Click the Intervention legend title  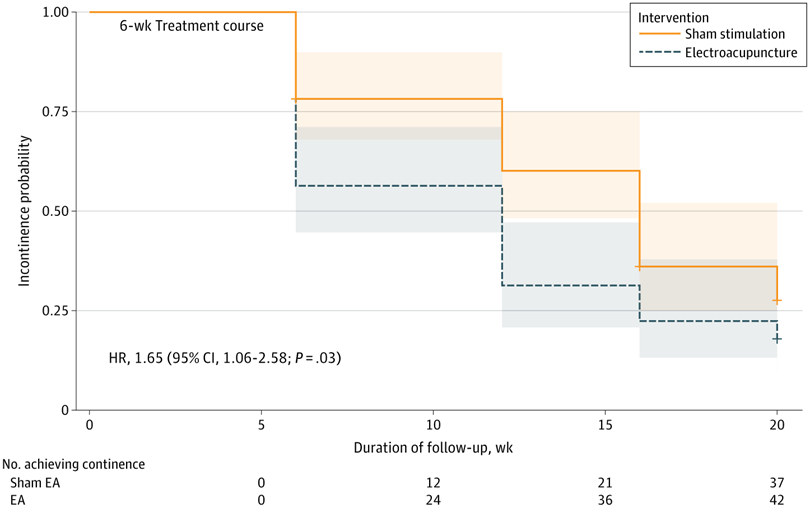[673, 17]
